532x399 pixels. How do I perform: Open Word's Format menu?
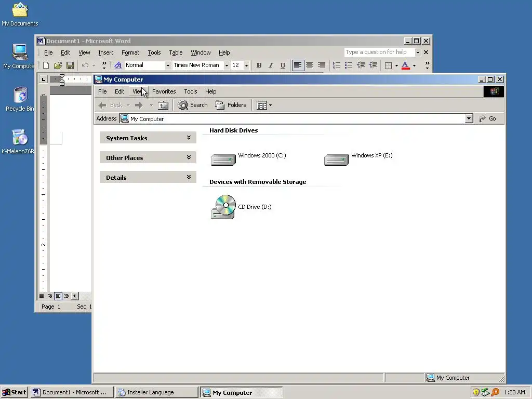130,52
